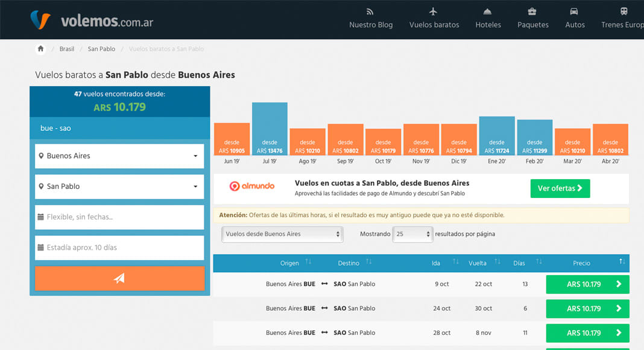644x350 pixels.
Task: Open the 25 results per page dropdown
Action: 412,234
